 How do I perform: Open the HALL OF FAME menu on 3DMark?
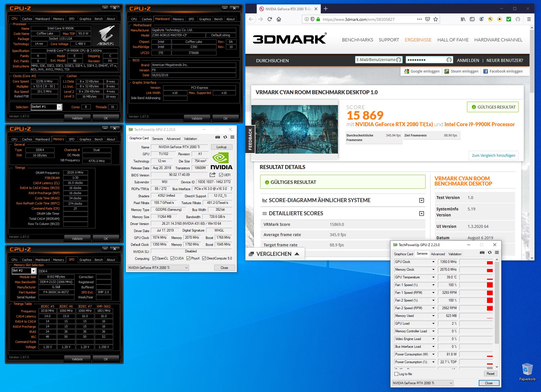click(x=453, y=40)
